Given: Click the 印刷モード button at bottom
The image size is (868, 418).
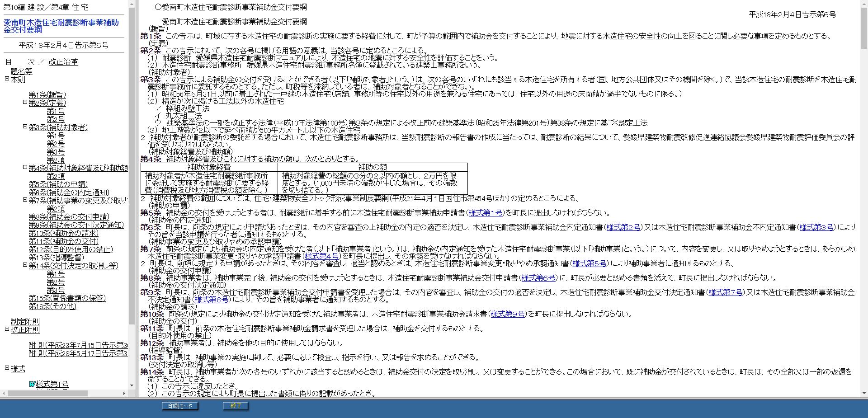Looking at the screenshot, I should pos(179,406).
